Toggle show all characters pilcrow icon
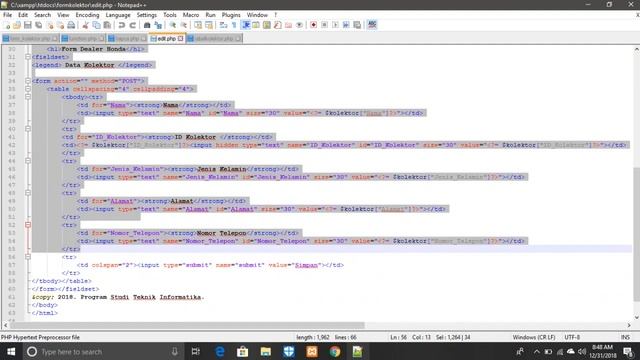The width and height of the screenshot is (640, 360). point(234,25)
